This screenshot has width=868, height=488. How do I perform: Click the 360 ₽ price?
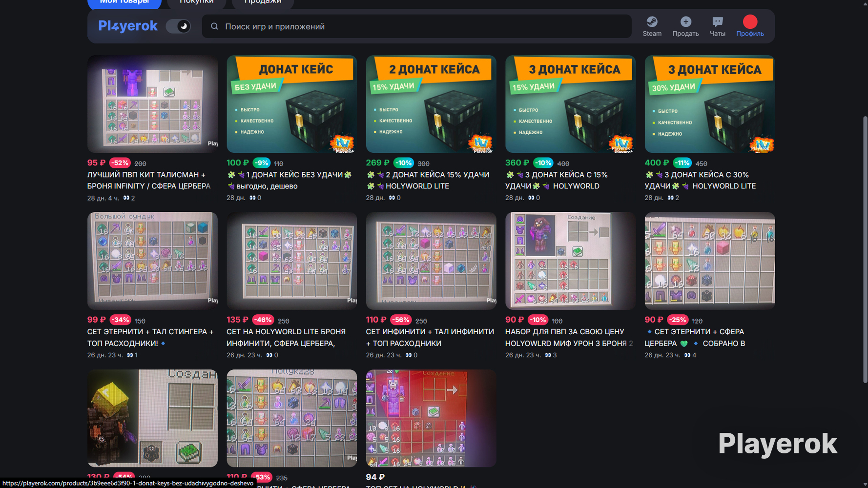(517, 163)
